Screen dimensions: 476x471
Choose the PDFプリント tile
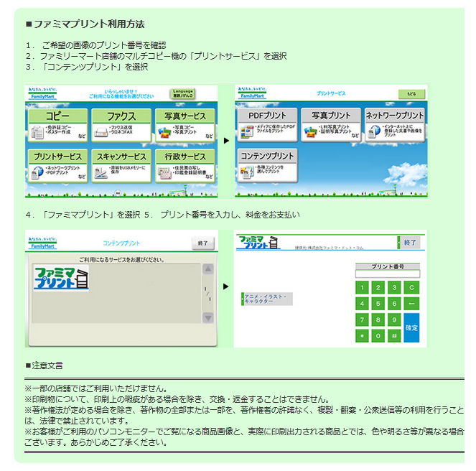[267, 124]
